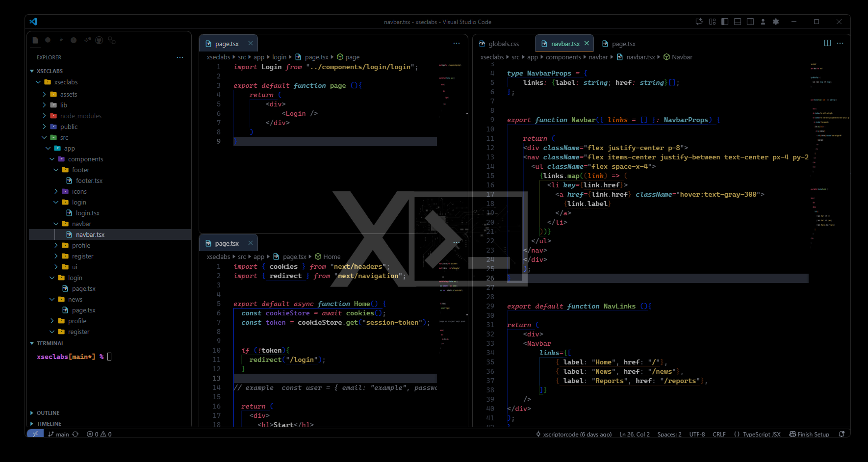Open the Manage gear icon in title bar

click(x=776, y=22)
